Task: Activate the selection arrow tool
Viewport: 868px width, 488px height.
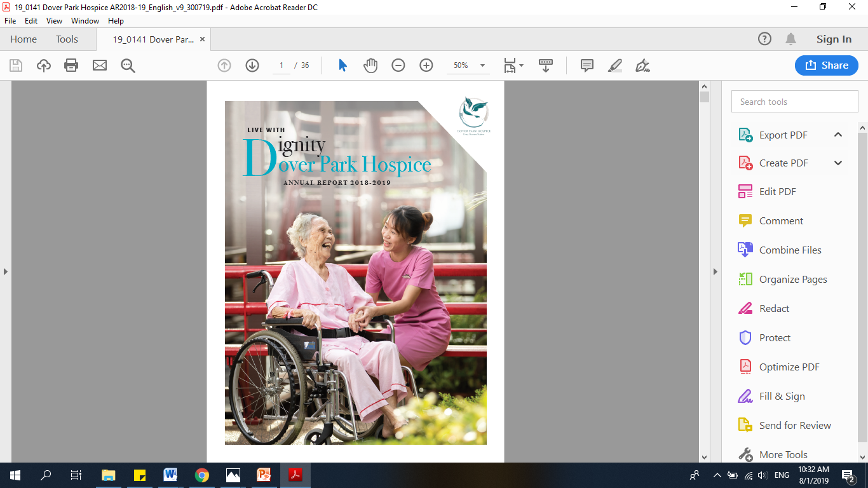Action: pyautogui.click(x=342, y=65)
